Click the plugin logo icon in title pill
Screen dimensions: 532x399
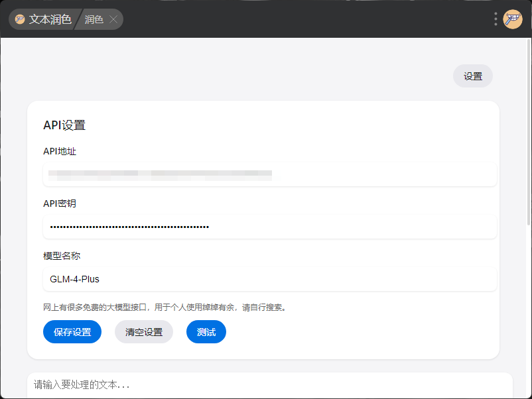(20, 19)
